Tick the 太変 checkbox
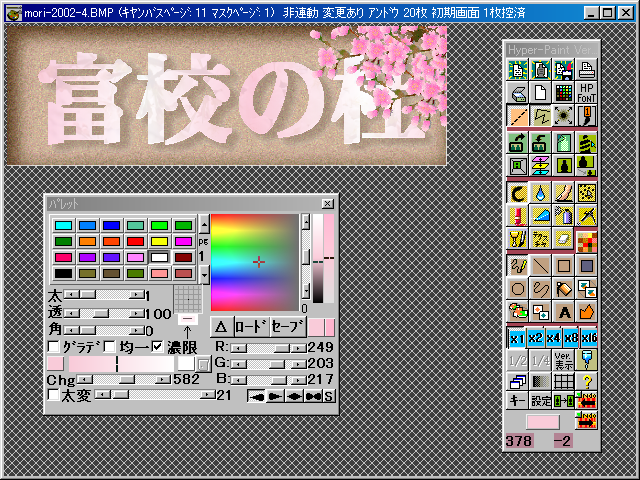 coord(54,395)
